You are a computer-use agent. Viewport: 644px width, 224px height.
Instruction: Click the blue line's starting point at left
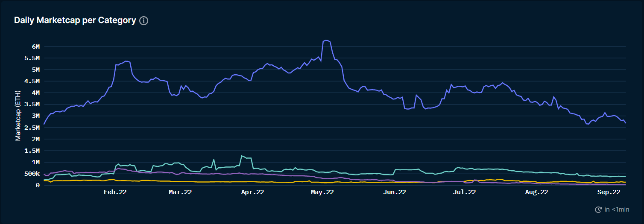click(x=44, y=124)
